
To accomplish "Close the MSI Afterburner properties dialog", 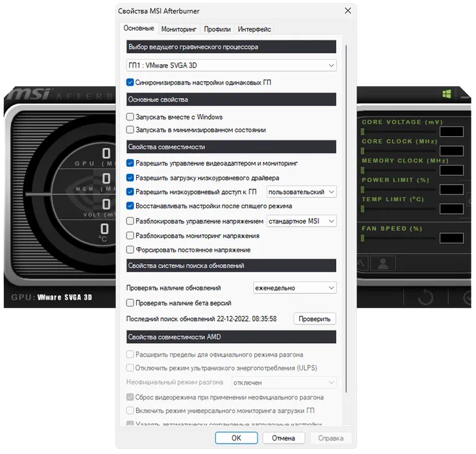I will point(348,10).
